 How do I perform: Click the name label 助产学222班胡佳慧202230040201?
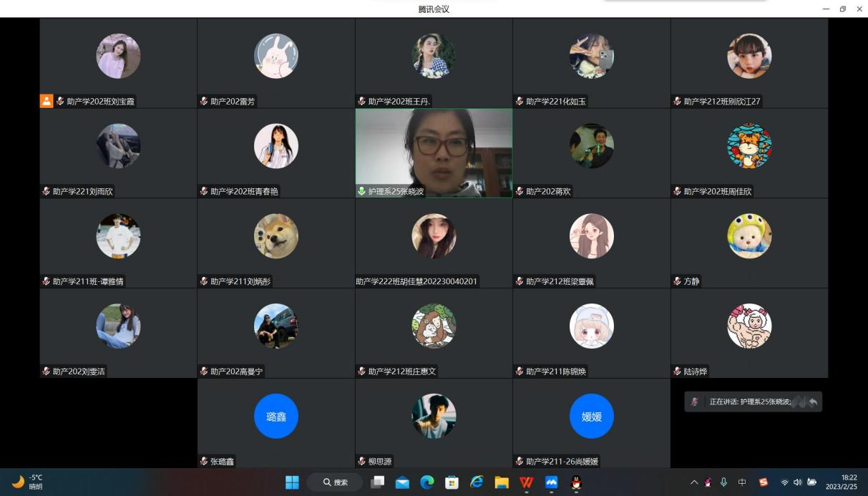(416, 281)
